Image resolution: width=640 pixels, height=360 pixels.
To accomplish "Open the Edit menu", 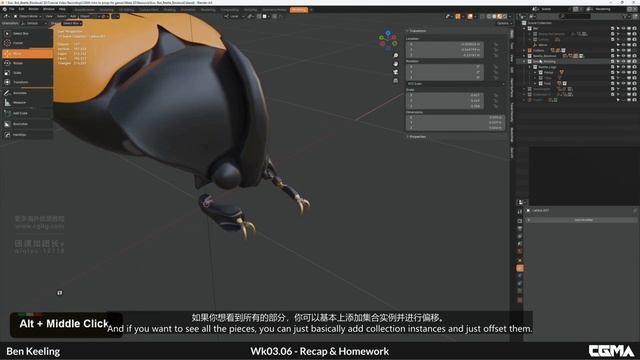I will [x=21, y=9].
